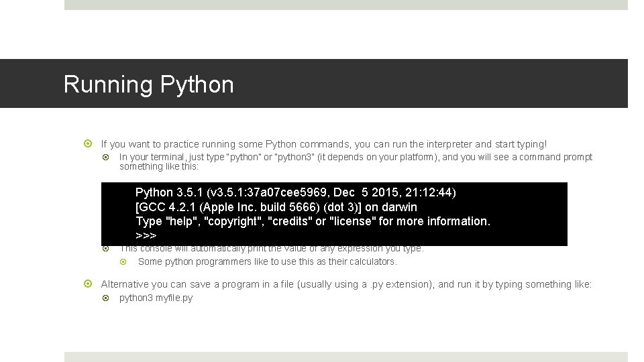
Task: Click the 'Type "help", "copyright"' terminal line
Action: [313, 221]
